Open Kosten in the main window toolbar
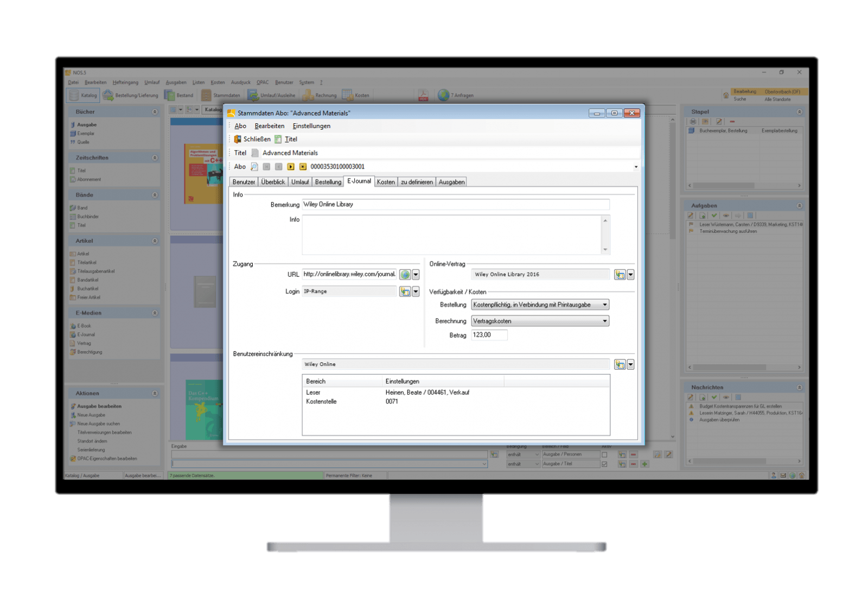This screenshot has width=868, height=608. (x=356, y=96)
